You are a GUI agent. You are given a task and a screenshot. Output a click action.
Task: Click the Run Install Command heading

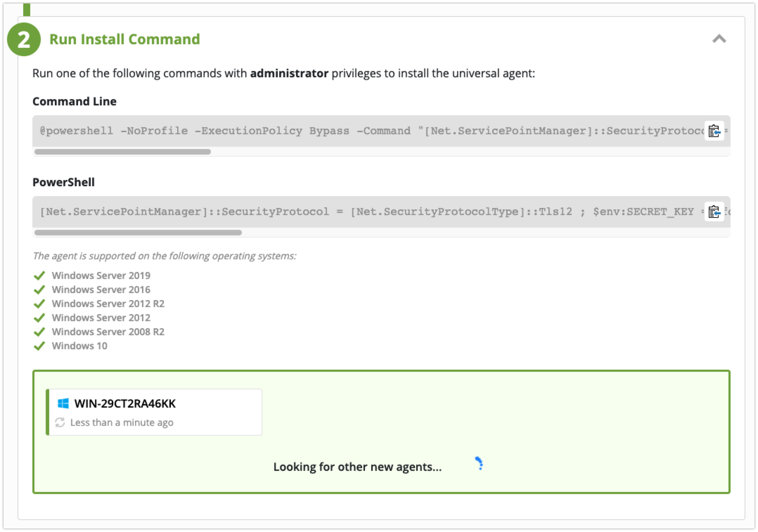coord(124,39)
